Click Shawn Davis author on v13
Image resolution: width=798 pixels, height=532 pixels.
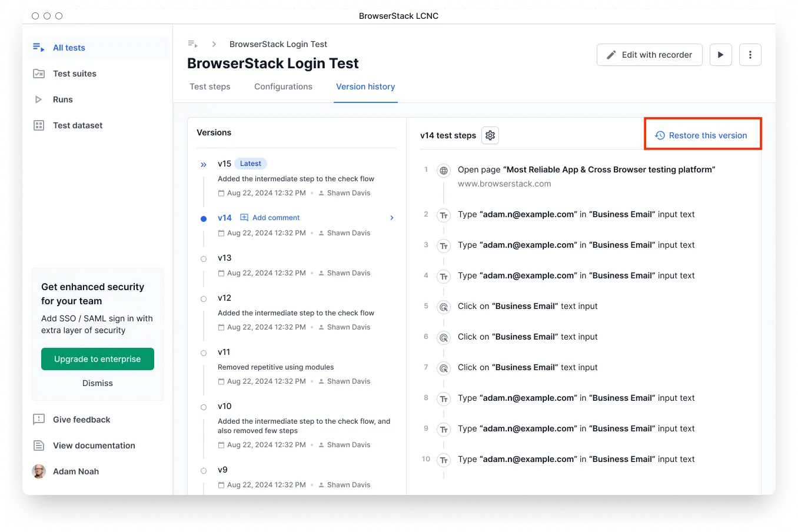[x=348, y=273]
